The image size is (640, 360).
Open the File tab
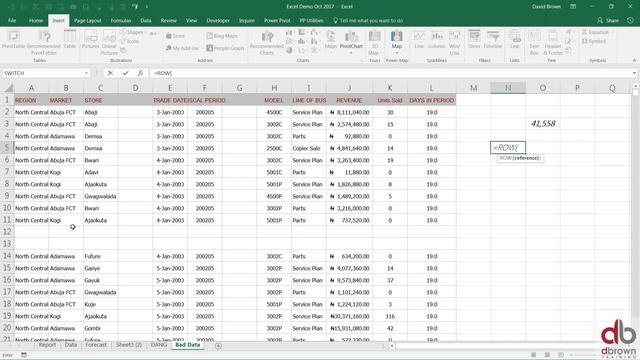[12, 20]
